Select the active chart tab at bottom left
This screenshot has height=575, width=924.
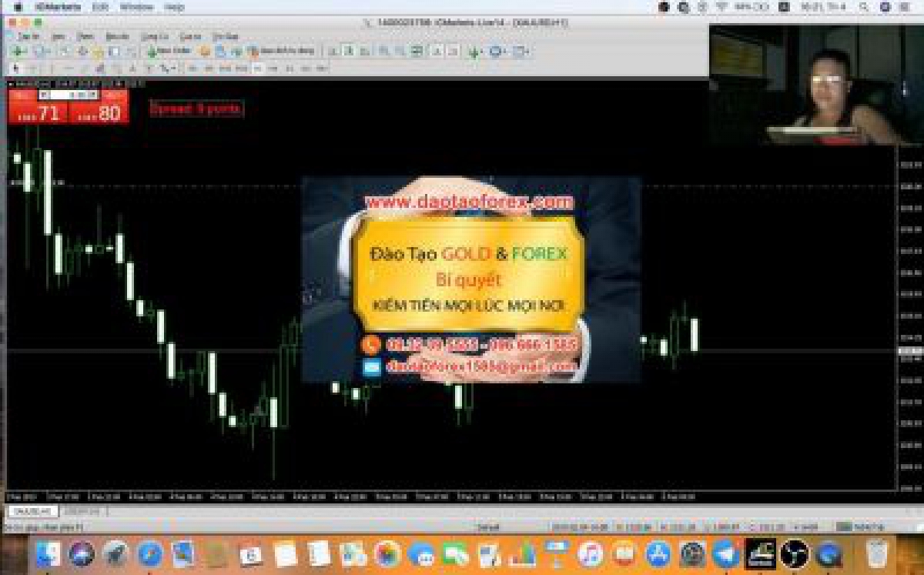[32, 511]
